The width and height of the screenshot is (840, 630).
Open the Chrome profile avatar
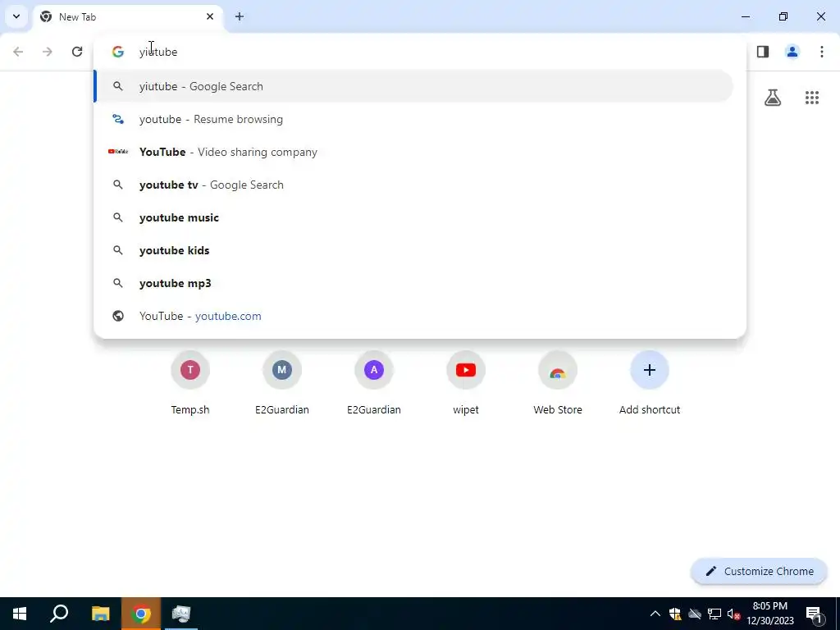pos(792,52)
